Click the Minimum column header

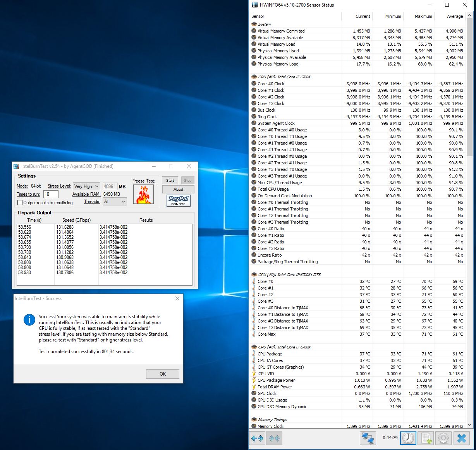(388, 16)
